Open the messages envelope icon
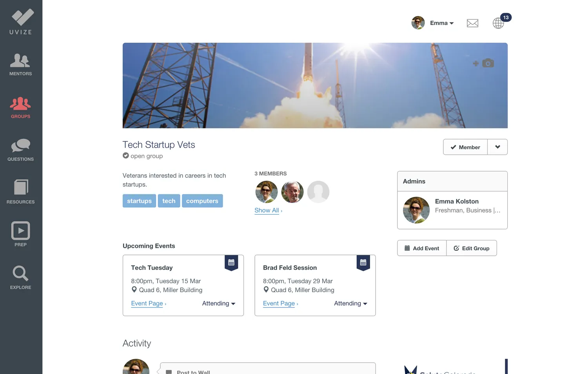This screenshot has width=588, height=374. (x=472, y=23)
